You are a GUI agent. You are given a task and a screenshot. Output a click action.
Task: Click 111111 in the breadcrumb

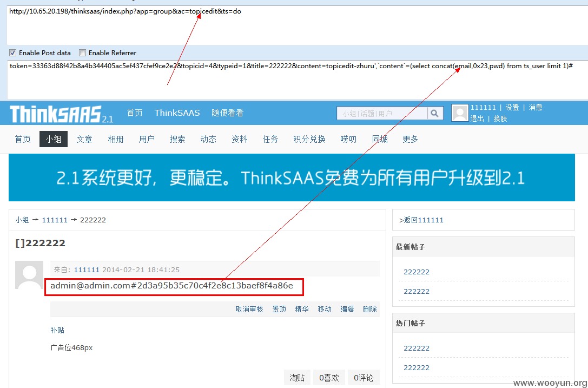coord(55,220)
